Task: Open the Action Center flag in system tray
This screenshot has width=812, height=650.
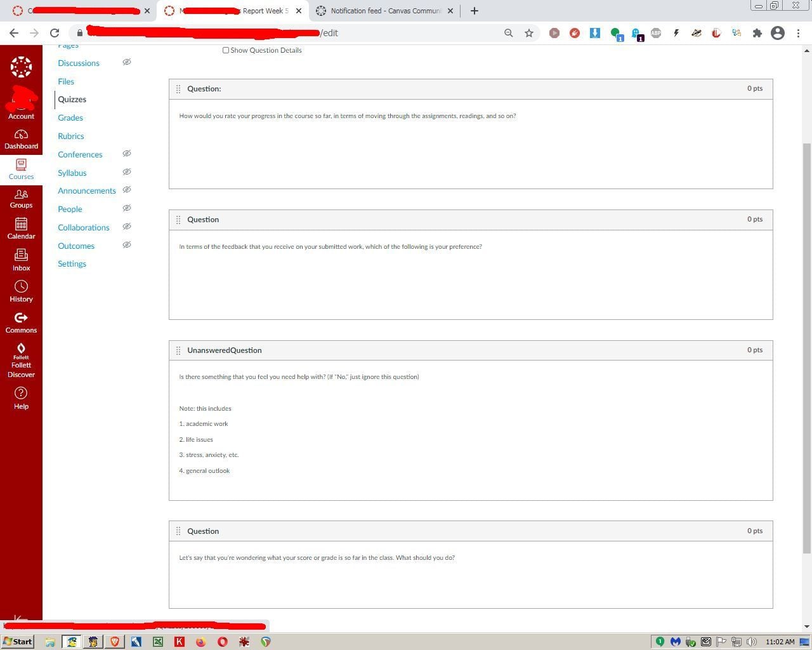Action: tap(722, 642)
